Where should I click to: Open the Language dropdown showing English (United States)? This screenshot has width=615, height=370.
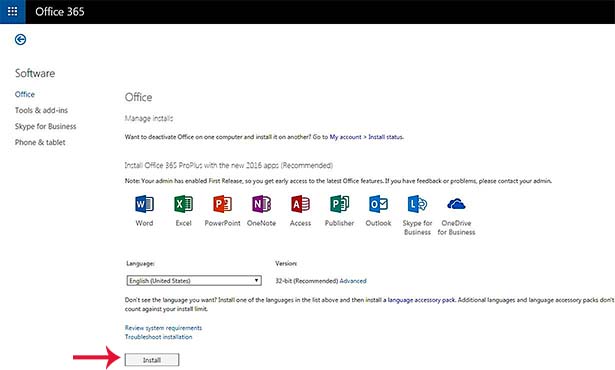click(194, 281)
